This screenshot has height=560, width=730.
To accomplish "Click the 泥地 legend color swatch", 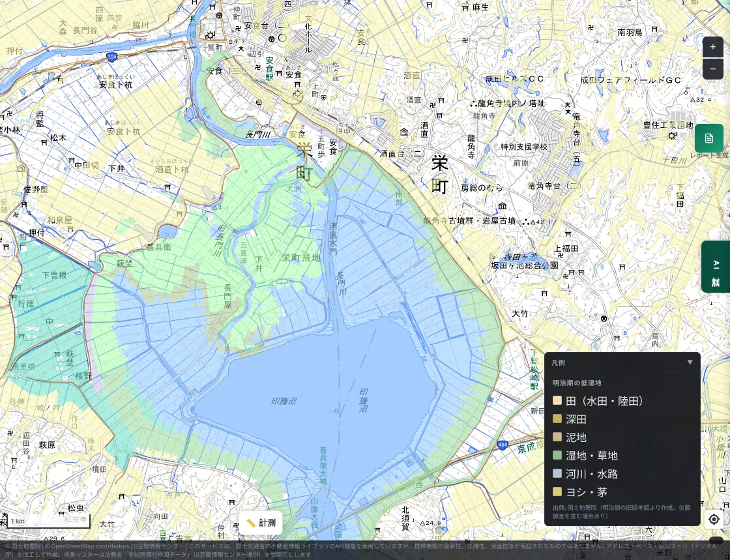I will pyautogui.click(x=557, y=437).
